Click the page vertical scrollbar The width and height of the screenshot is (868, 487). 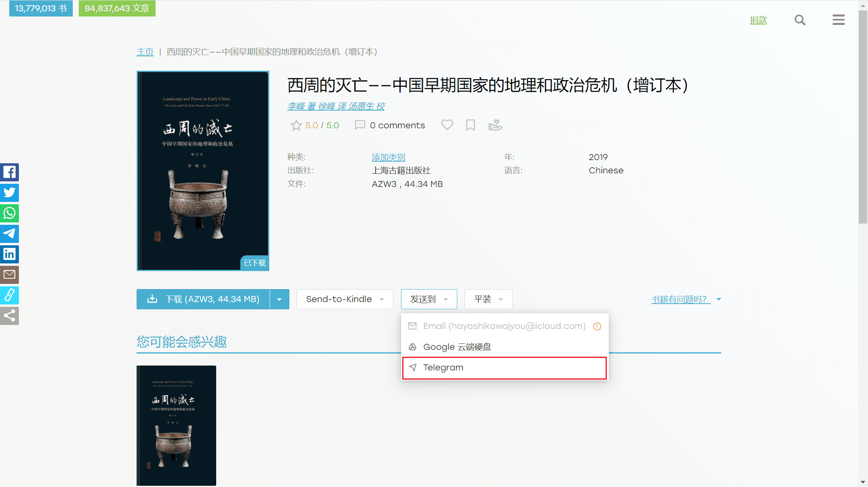pyautogui.click(x=863, y=117)
